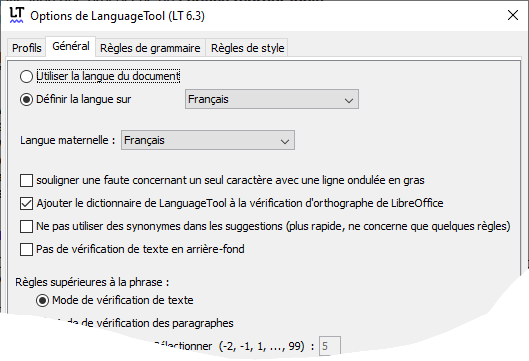Select 'Utiliser la langue du document' radio
Screen dimensions: 529x361
click(x=26, y=76)
